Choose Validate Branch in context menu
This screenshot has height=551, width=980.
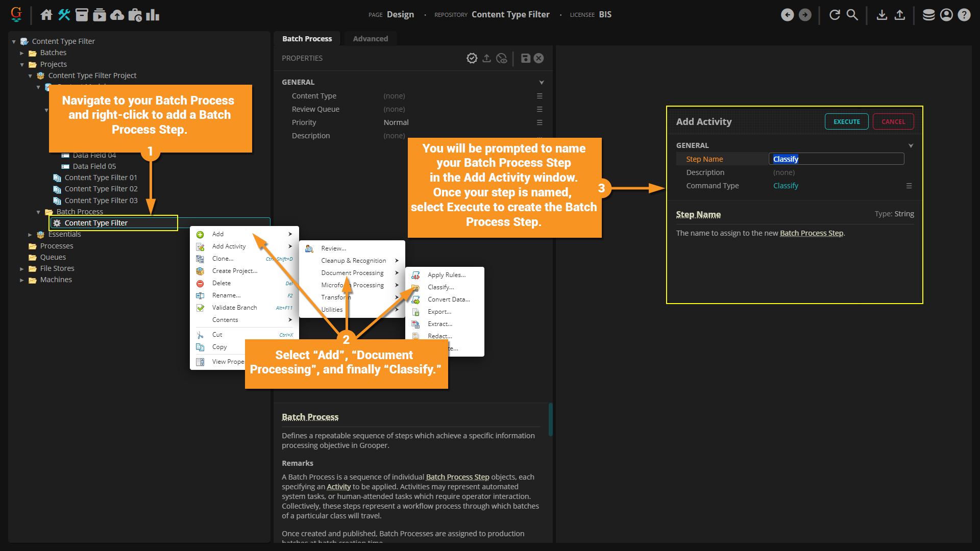(244, 308)
